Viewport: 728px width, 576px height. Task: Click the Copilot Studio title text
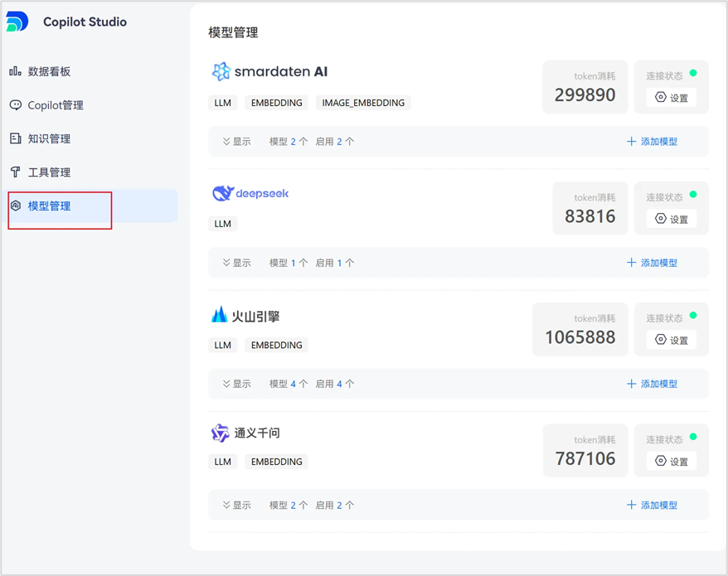click(x=85, y=22)
